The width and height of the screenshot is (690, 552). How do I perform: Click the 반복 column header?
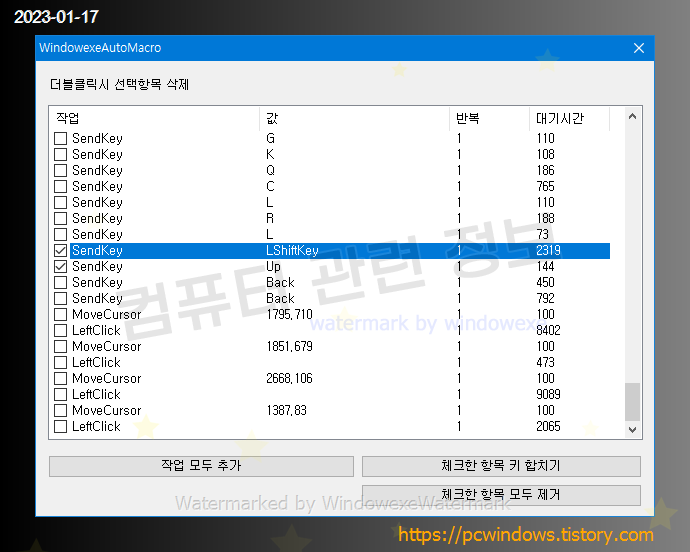click(489, 118)
